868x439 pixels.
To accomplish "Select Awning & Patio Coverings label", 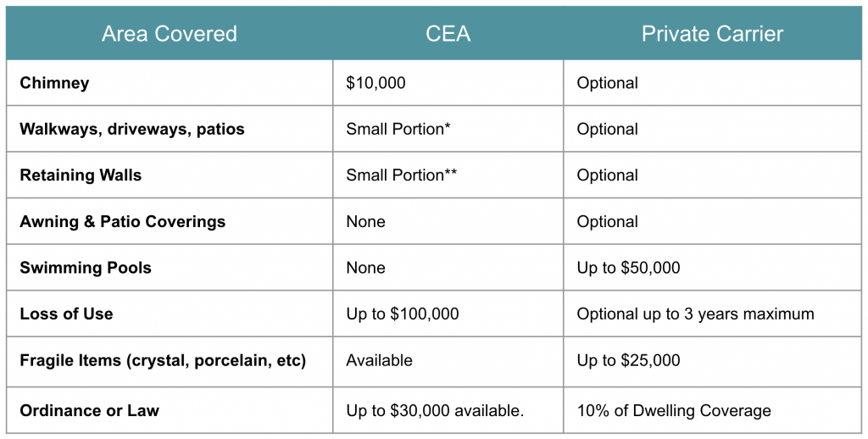I will (123, 221).
